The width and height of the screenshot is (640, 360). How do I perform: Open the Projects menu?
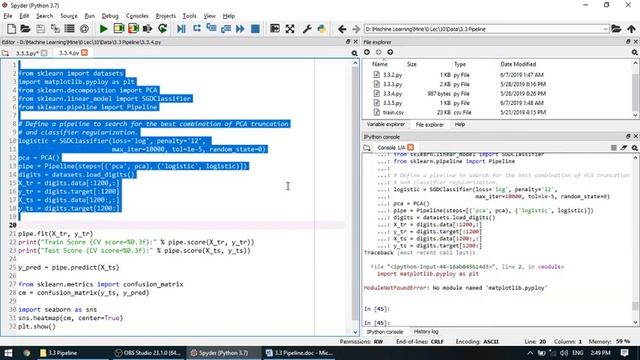[166, 16]
